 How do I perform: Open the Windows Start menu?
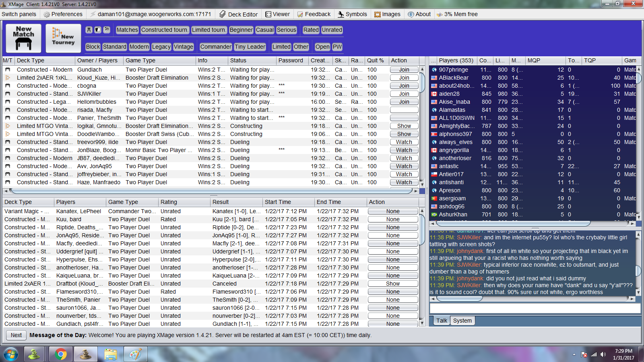pos(11,354)
